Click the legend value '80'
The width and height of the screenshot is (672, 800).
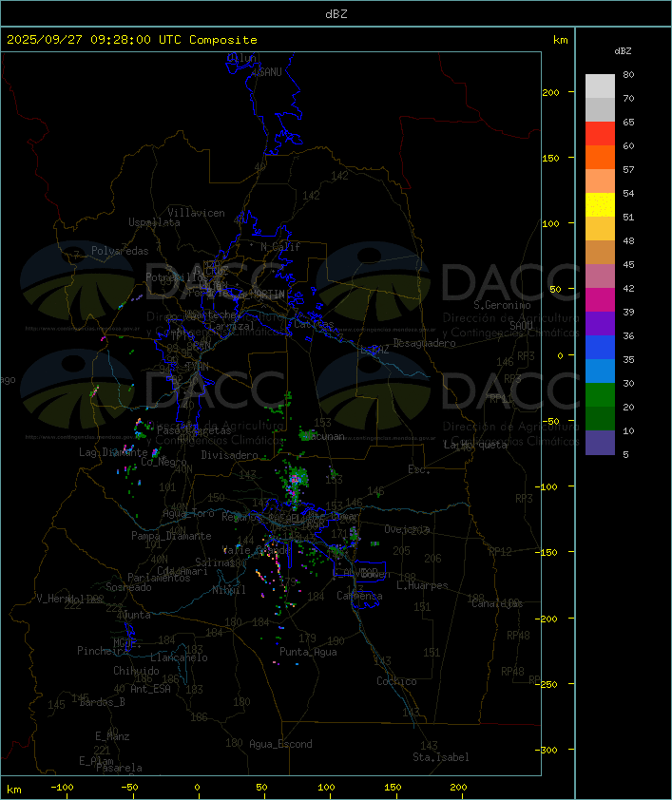point(628,74)
